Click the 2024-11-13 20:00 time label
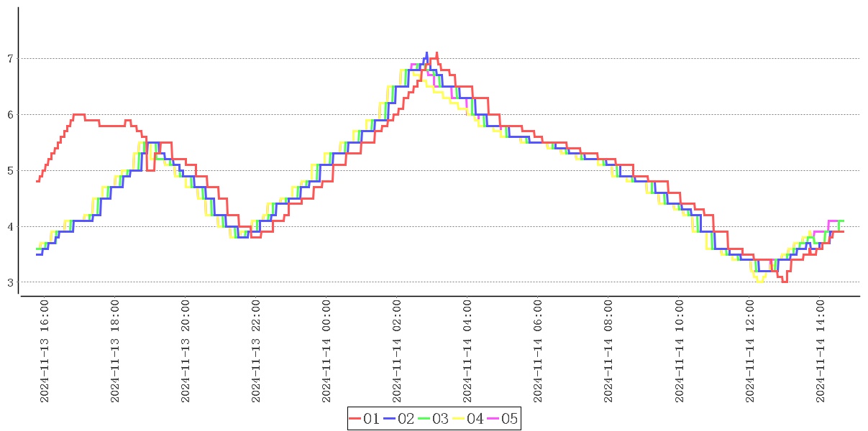This screenshot has height=431, width=868. tap(186, 351)
